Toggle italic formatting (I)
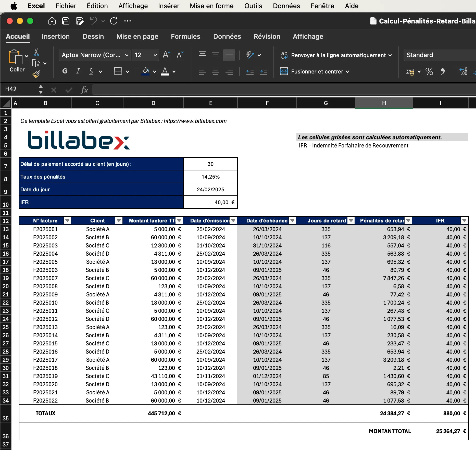 [78, 71]
